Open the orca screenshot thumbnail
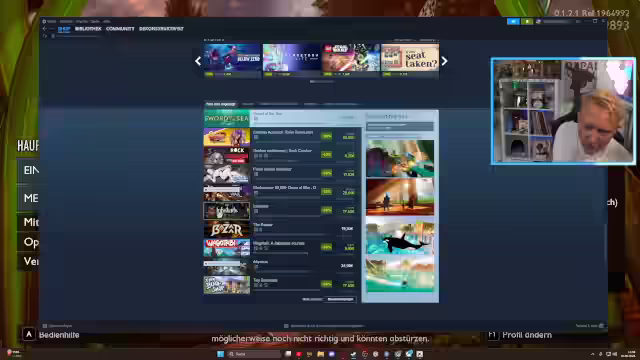Viewport: 640px width, 360px height. click(400, 236)
